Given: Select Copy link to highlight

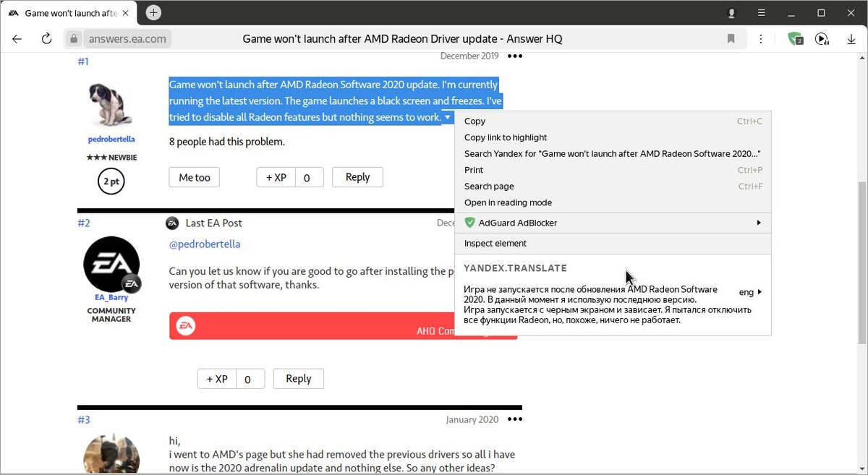Looking at the screenshot, I should [613, 137].
